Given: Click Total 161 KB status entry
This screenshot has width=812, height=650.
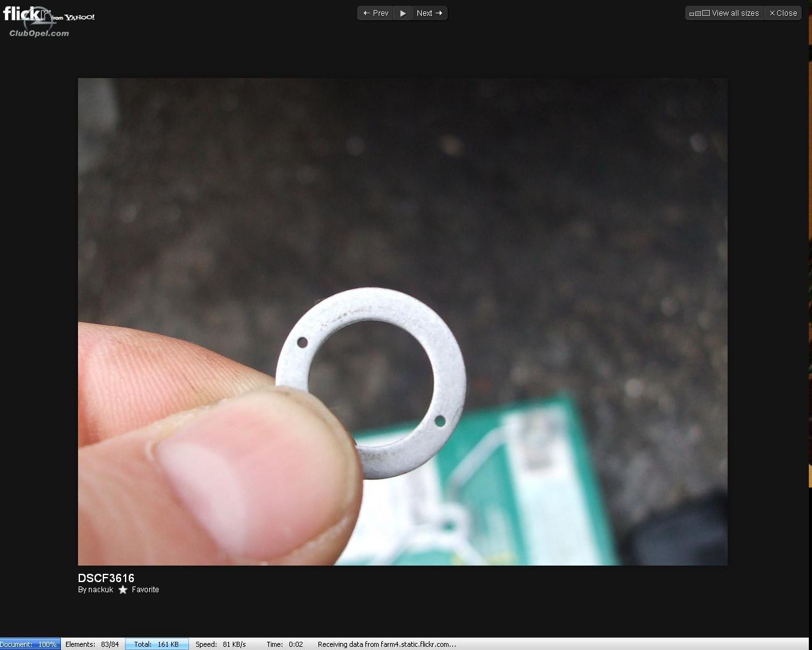Looking at the screenshot, I should tap(156, 644).
